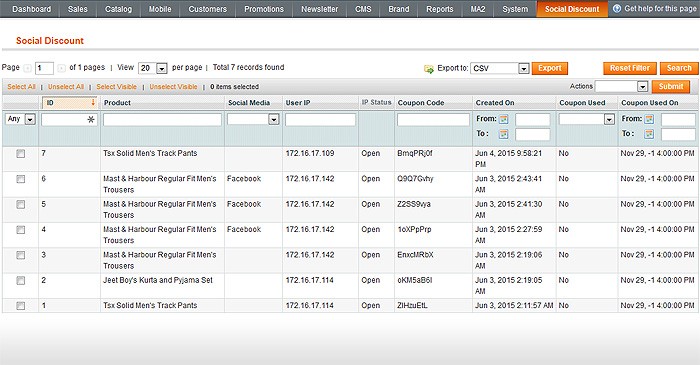Viewport: 700px width, 365px height.
Task: Open the Social Discount menu tab
Action: 572,9
